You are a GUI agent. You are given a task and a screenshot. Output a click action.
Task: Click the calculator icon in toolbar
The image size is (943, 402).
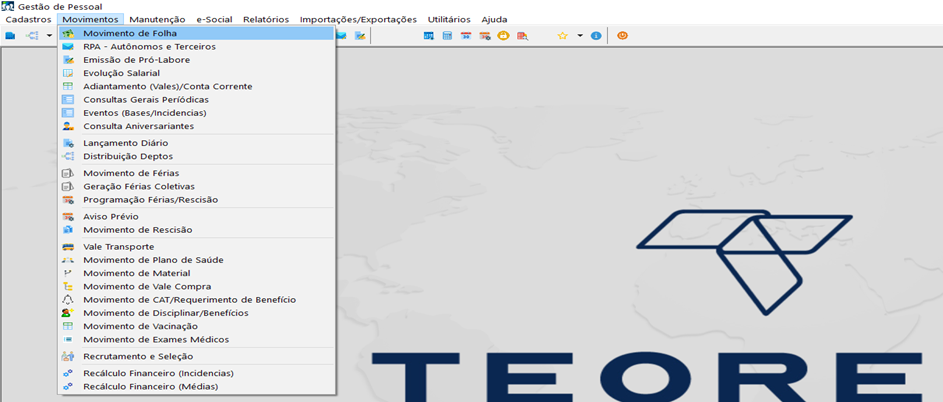coord(447,36)
